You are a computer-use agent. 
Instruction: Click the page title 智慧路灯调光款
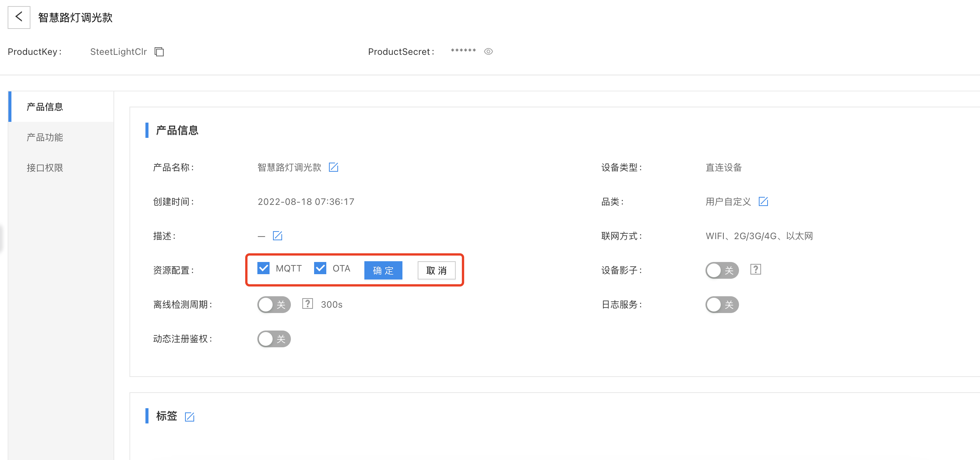75,18
